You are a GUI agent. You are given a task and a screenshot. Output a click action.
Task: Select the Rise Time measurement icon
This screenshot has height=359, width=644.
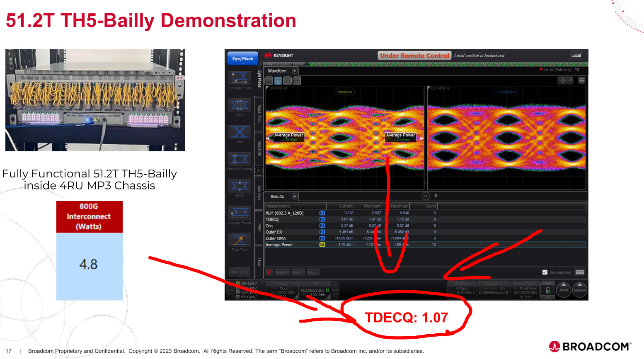[240, 240]
